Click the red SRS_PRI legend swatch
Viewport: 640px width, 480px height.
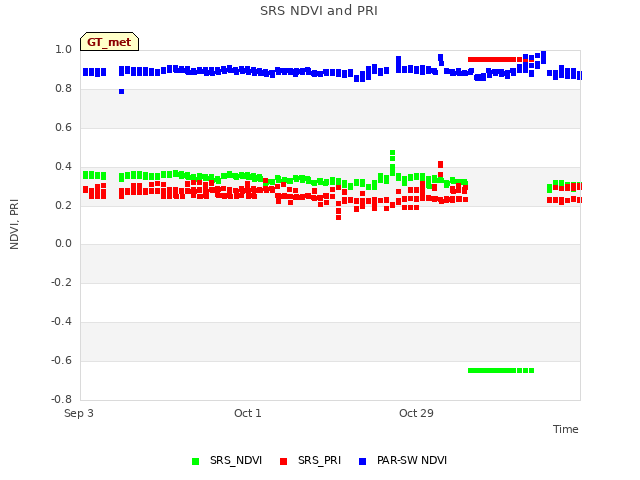tap(283, 461)
